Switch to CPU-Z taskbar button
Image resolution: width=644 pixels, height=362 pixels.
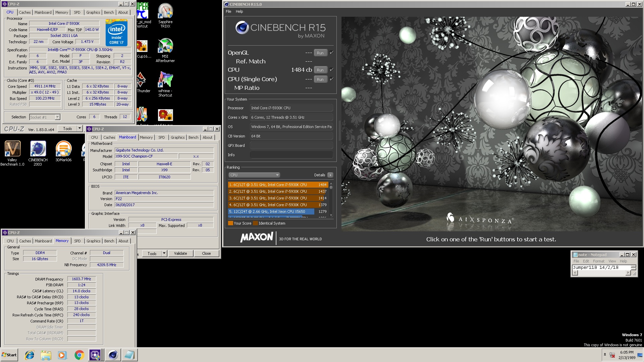(x=95, y=355)
